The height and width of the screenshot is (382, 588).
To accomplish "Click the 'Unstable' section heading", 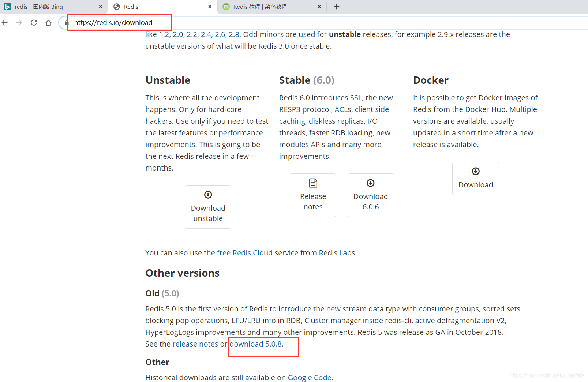I will click(x=168, y=80).
